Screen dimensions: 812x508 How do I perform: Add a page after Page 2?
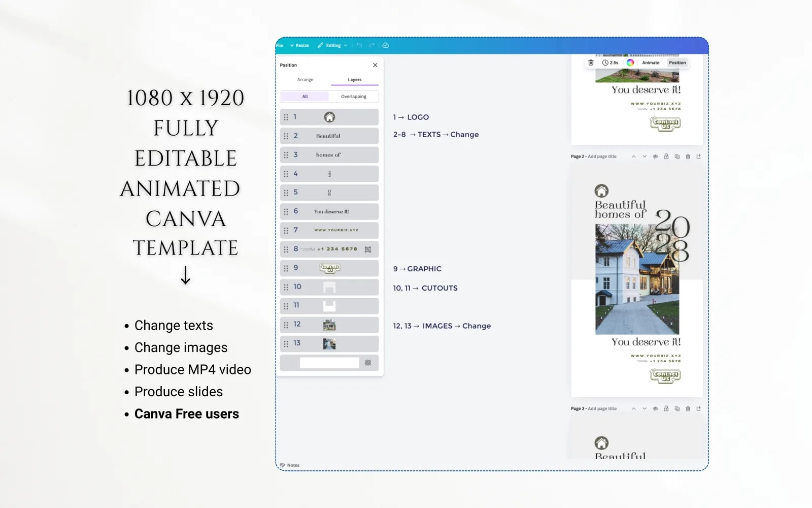pos(699,156)
